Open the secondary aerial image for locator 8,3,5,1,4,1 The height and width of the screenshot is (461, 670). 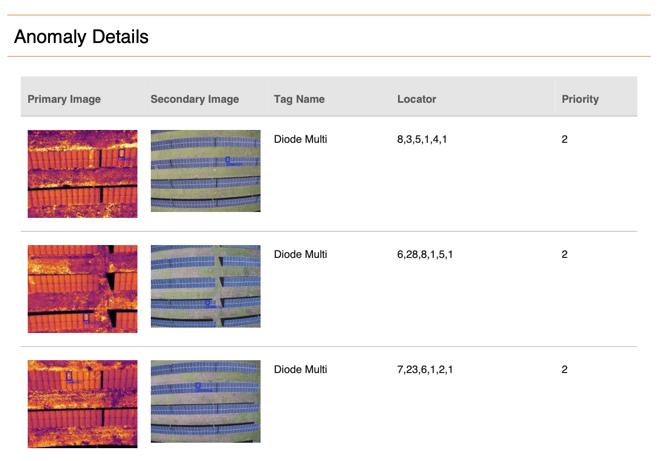coord(205,171)
